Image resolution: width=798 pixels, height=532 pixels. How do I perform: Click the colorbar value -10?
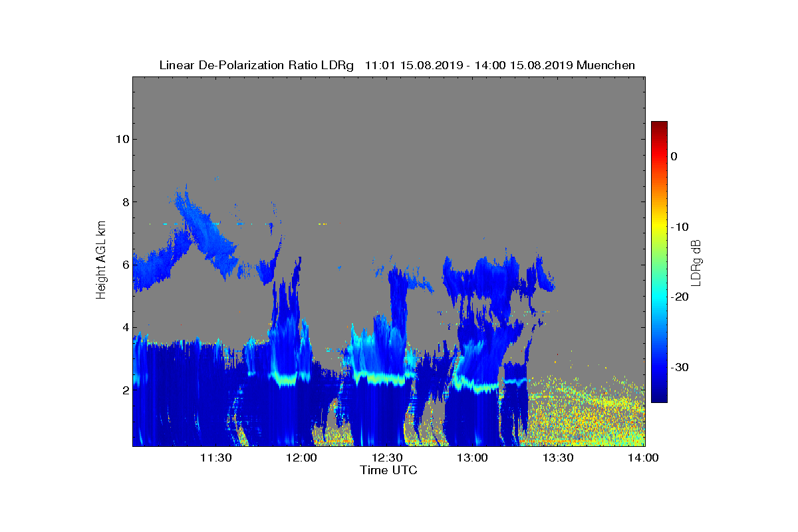pyautogui.click(x=680, y=227)
